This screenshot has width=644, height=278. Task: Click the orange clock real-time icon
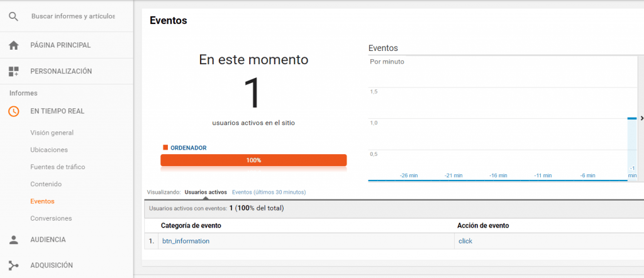(14, 111)
